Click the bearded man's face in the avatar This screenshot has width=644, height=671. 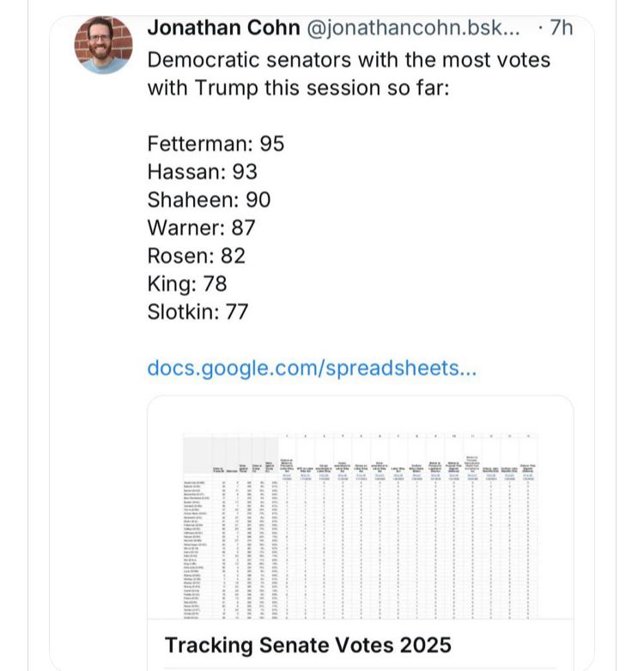pyautogui.click(x=100, y=40)
